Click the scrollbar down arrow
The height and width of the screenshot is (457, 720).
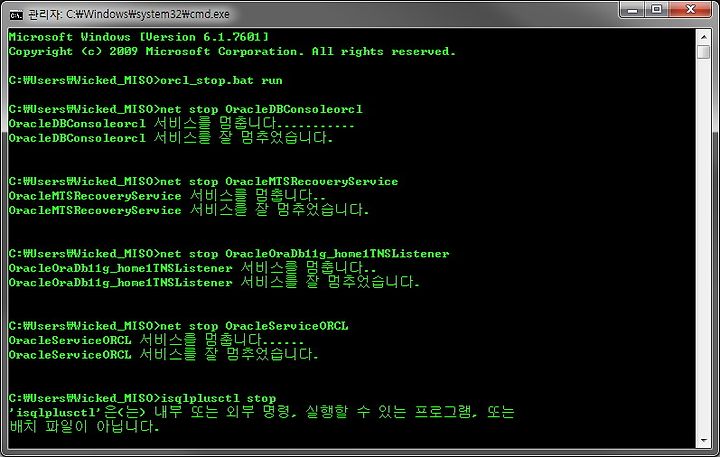tap(703, 441)
